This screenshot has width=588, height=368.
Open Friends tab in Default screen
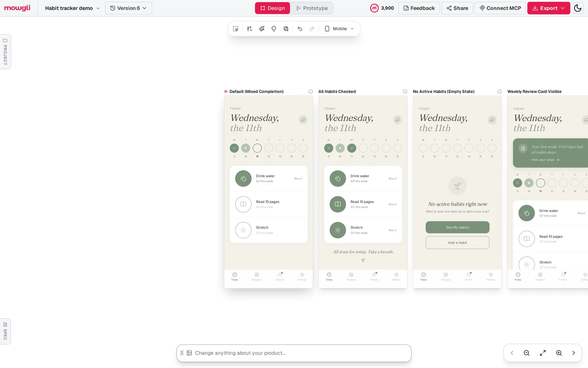tap(280, 277)
